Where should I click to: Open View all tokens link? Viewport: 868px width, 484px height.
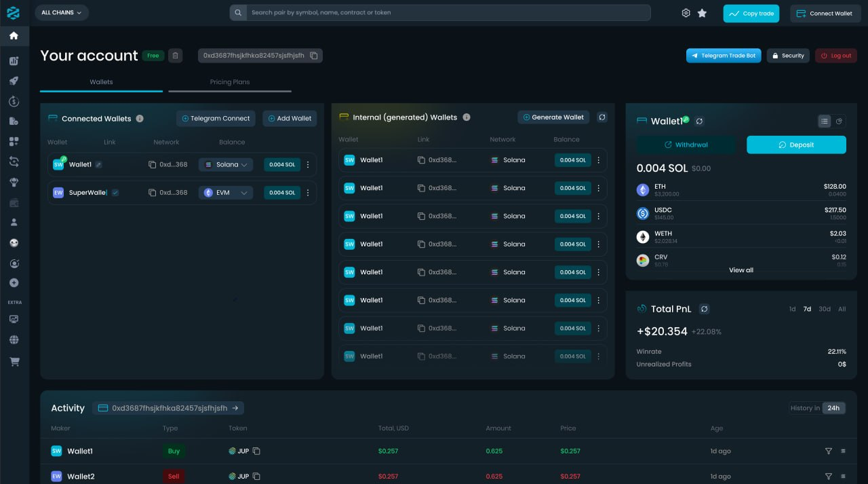[x=741, y=270]
